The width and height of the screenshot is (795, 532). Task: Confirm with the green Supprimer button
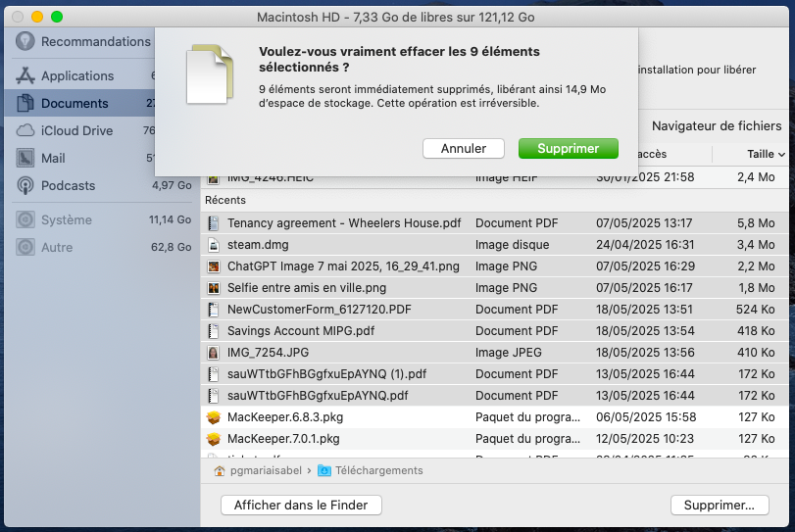coord(569,148)
